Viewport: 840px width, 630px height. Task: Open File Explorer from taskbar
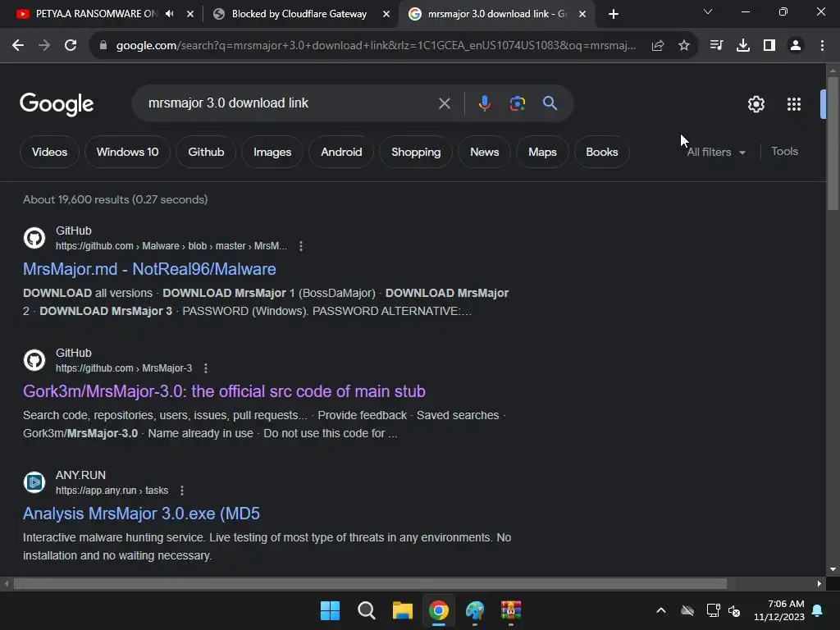(402, 610)
